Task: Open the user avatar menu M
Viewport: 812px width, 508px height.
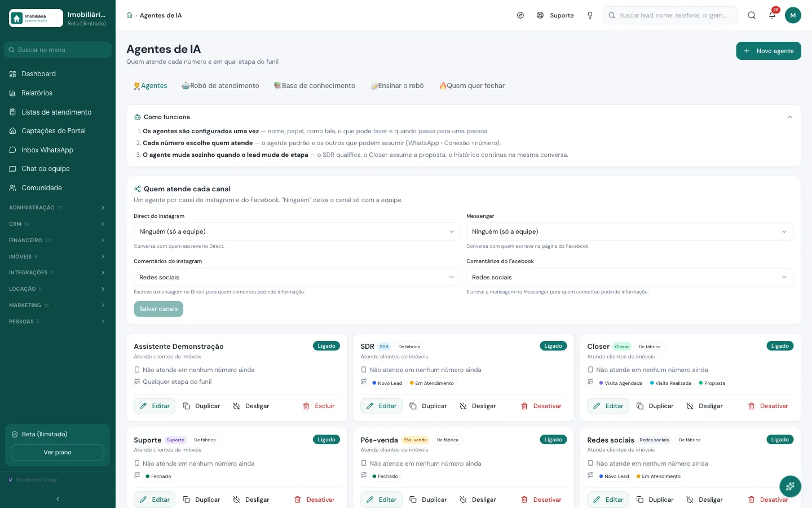Action: coord(793,15)
